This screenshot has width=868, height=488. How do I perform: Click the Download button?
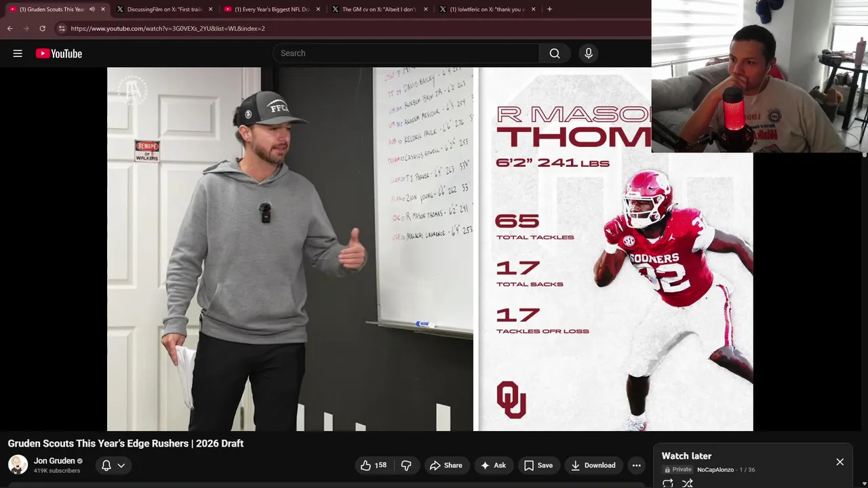click(593, 466)
